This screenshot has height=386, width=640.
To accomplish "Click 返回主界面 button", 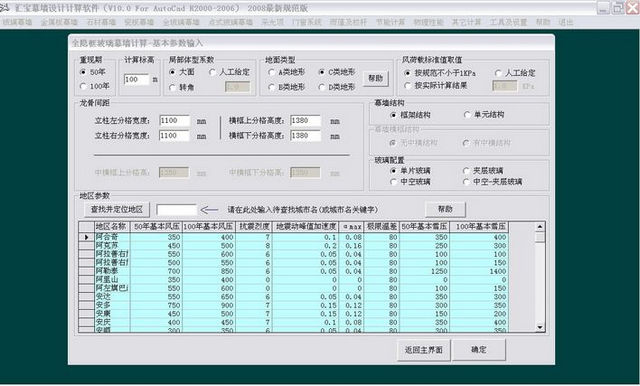I will tap(424, 350).
